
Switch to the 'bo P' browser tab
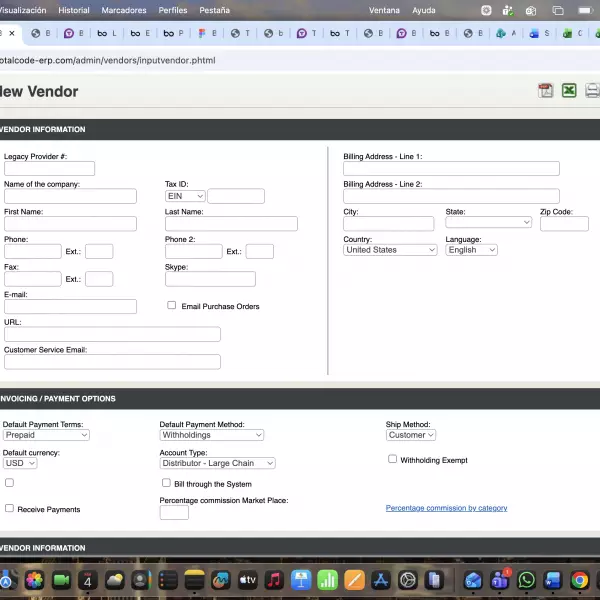tap(173, 33)
